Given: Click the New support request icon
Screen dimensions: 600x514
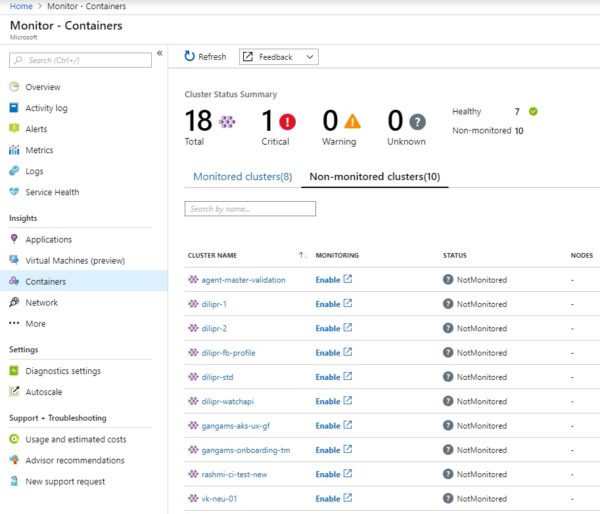Looking at the screenshot, I should (14, 481).
